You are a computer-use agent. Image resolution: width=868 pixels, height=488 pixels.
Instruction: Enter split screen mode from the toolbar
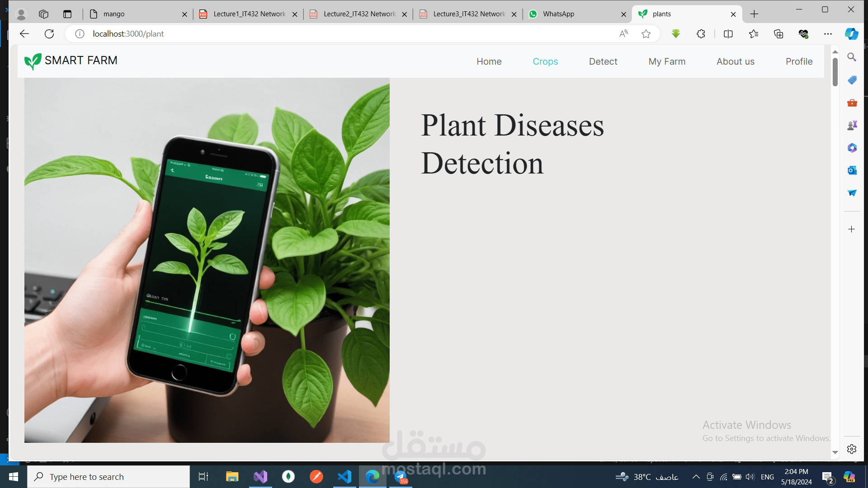click(728, 33)
